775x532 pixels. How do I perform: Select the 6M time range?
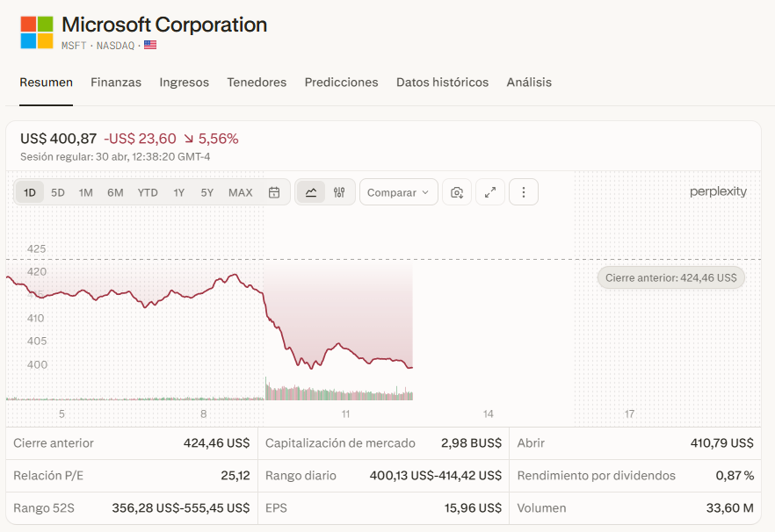115,192
